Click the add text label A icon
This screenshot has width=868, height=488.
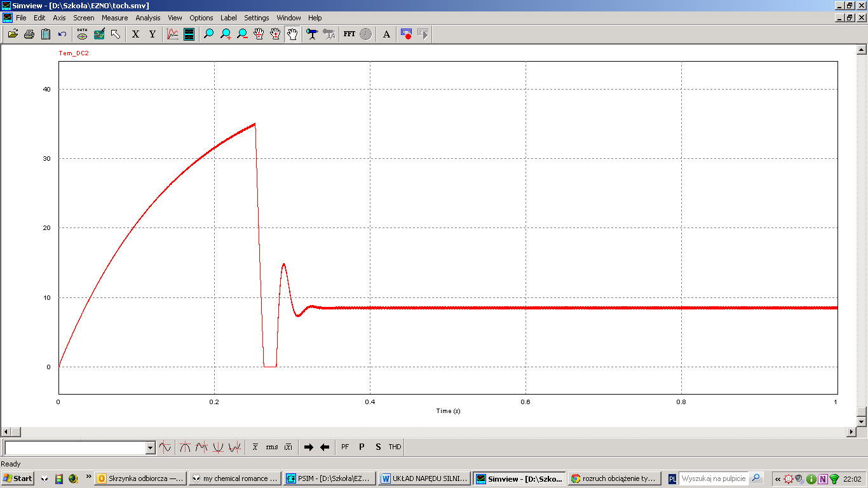click(386, 34)
